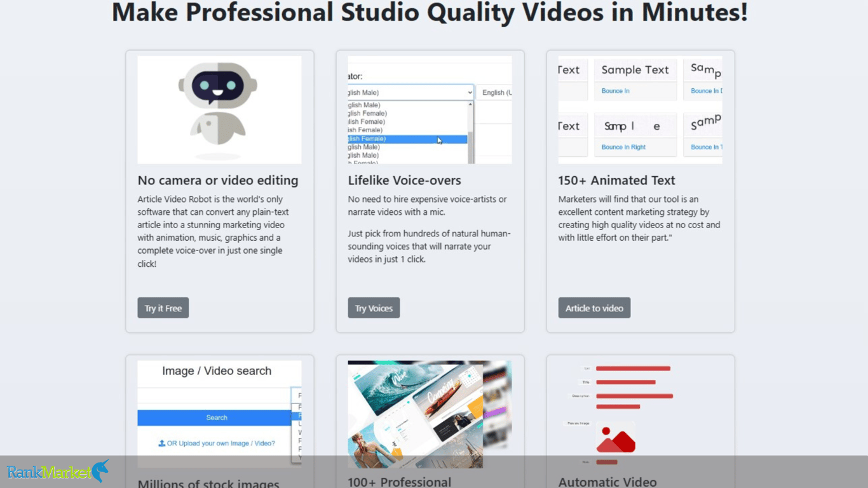Click paragraph "Marketers will find that our tool"
The width and height of the screenshot is (868, 488).
pos(639,219)
